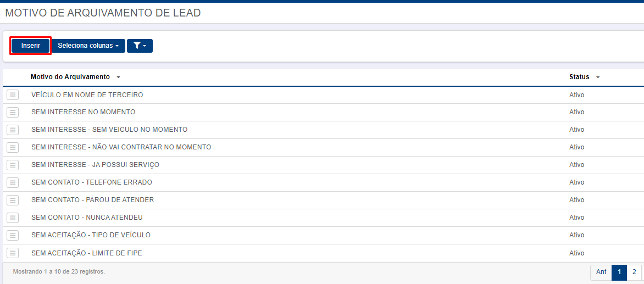Click menu icon beside JA POSSUI SERVIÇO

pyautogui.click(x=13, y=165)
